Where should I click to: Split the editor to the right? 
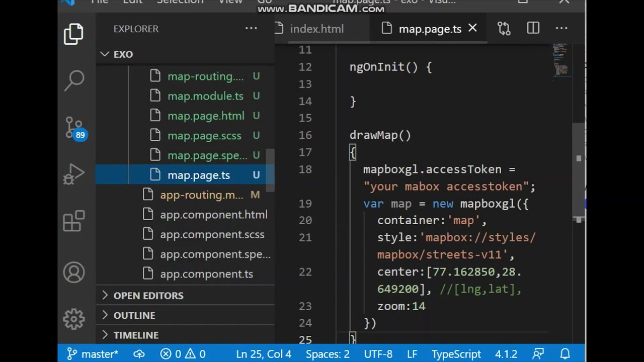pyautogui.click(x=533, y=29)
